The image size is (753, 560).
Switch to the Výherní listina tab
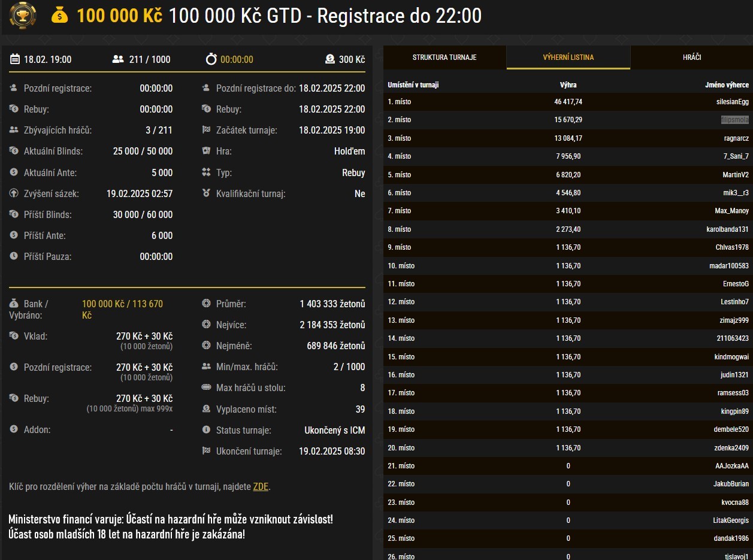click(568, 57)
